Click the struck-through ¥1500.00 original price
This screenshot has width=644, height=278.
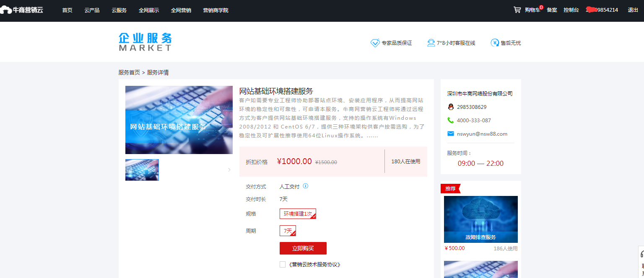click(x=326, y=162)
